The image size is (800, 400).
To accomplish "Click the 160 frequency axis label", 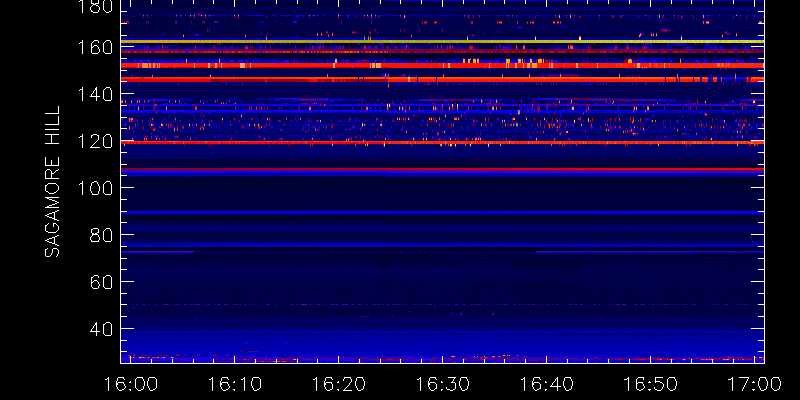I will click(94, 47).
